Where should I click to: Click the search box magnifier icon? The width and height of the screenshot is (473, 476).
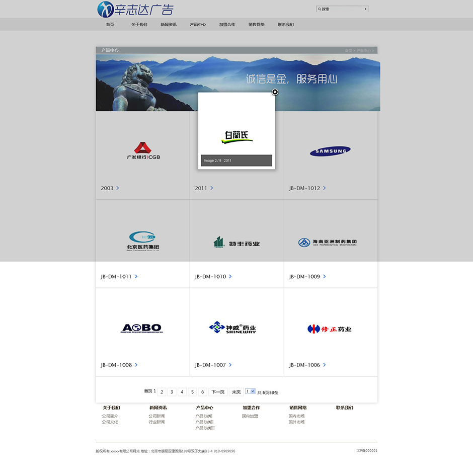tap(320, 9)
